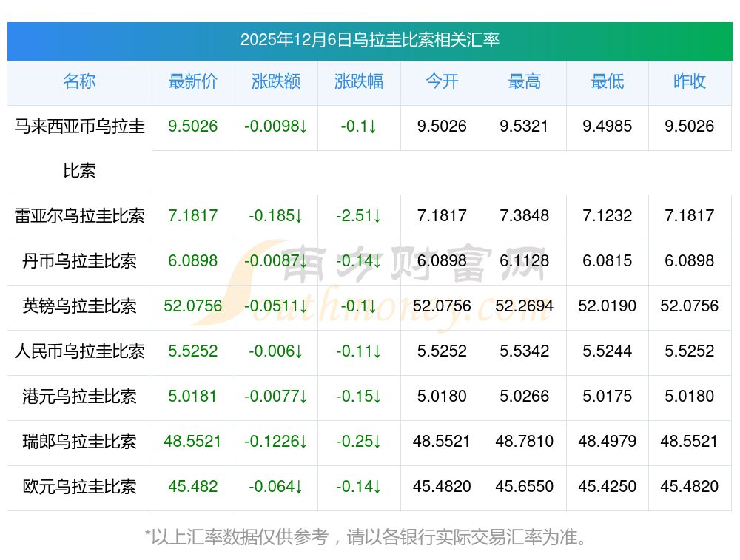Open the 马来西亚币乌拉圭比索 row name
The width and height of the screenshot is (740, 560).
click(79, 149)
